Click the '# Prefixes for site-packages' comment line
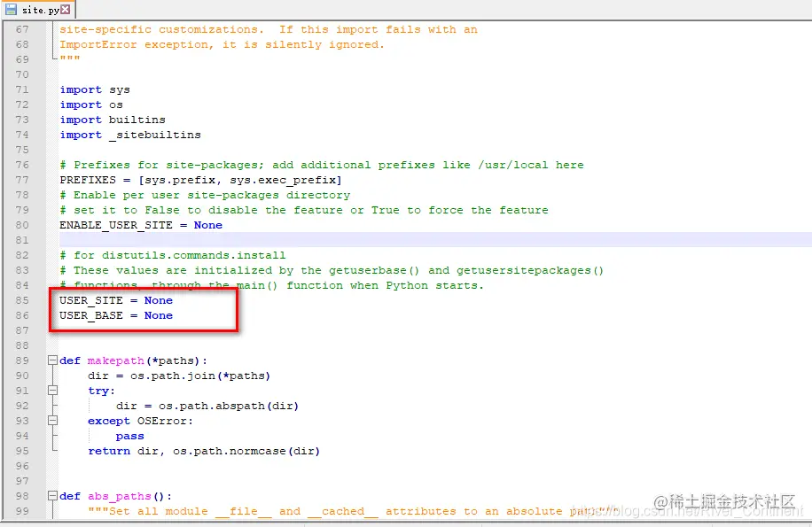This screenshot has width=812, height=527. pos(322,165)
